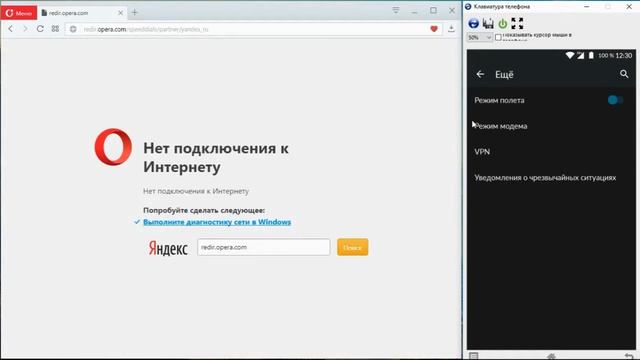Tap the Wi-Fi status icon on phone
The height and width of the screenshot is (360, 640).
[x=570, y=56]
